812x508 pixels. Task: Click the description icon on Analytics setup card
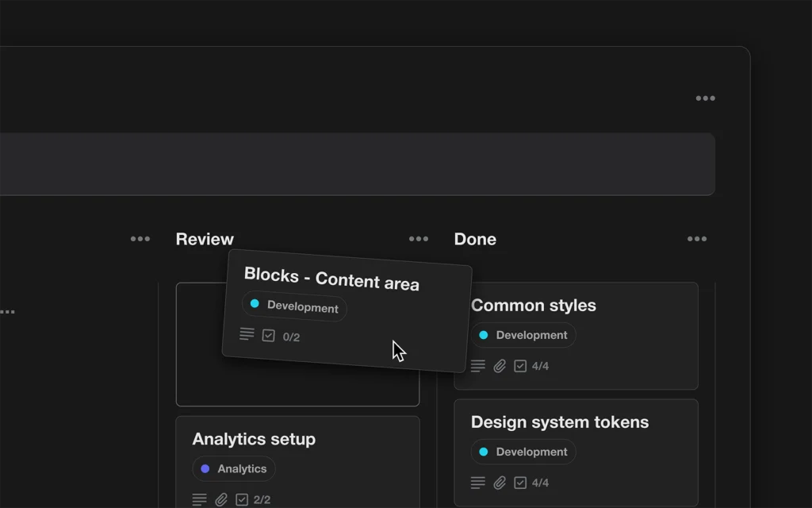click(200, 499)
